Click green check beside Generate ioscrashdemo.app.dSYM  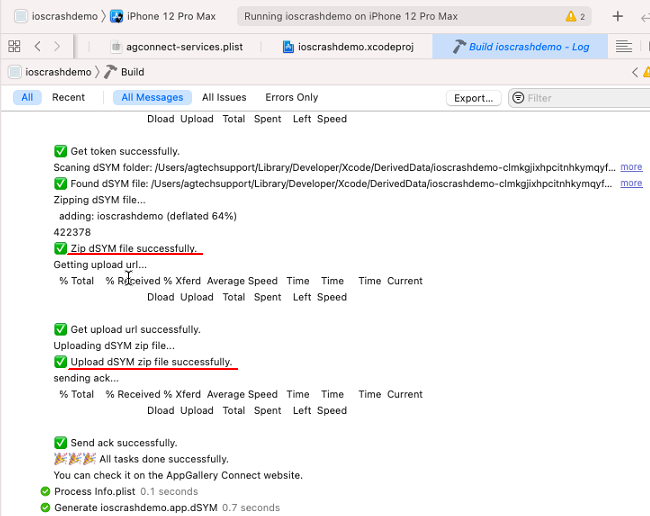pyautogui.click(x=45, y=508)
